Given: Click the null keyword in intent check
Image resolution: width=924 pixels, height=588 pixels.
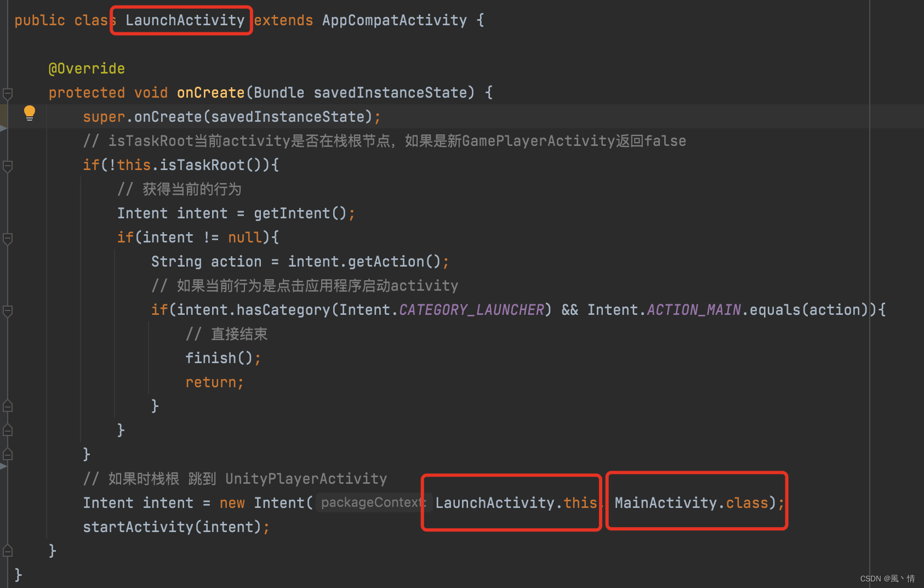Looking at the screenshot, I should tap(245, 238).
